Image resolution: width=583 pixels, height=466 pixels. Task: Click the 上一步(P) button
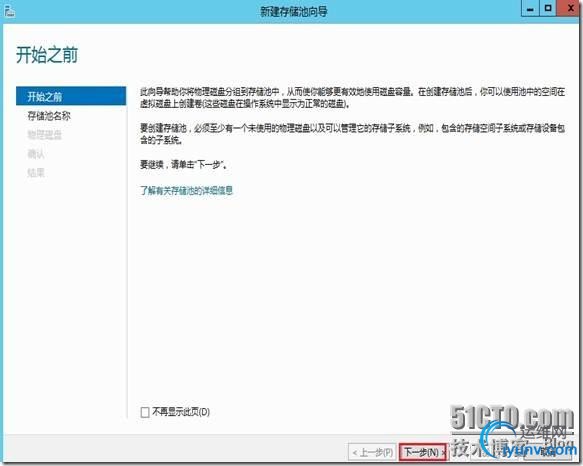pyautogui.click(x=372, y=452)
